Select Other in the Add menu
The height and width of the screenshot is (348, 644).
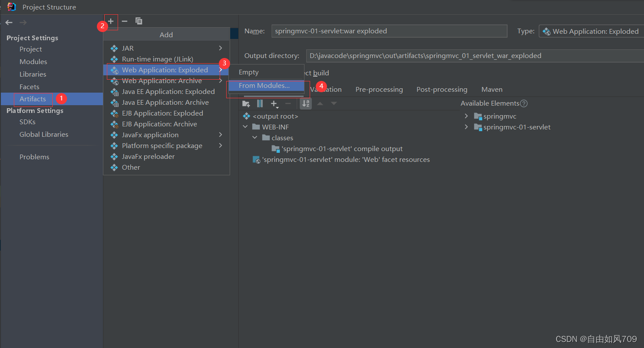point(166,167)
